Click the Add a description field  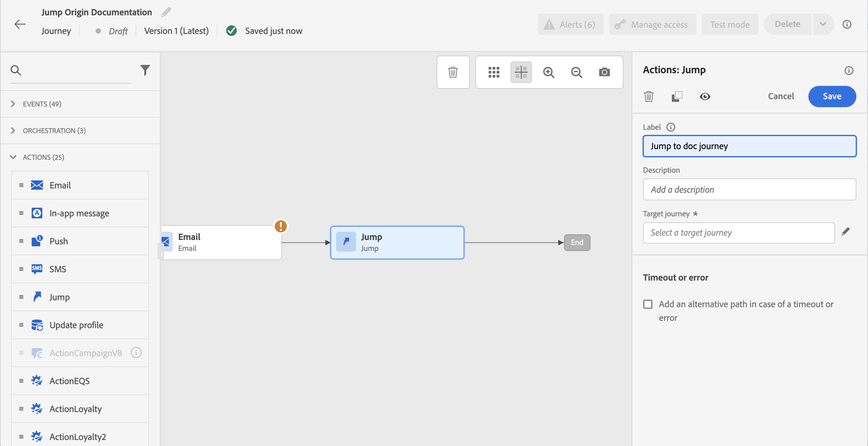(x=749, y=189)
